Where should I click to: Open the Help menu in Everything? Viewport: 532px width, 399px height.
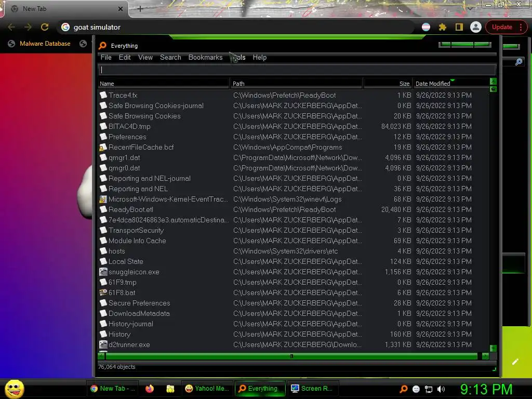260,57
